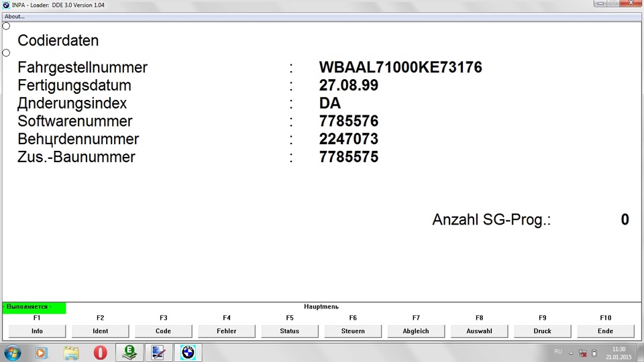Click the Auswahl button
644x362 pixels.
click(479, 330)
